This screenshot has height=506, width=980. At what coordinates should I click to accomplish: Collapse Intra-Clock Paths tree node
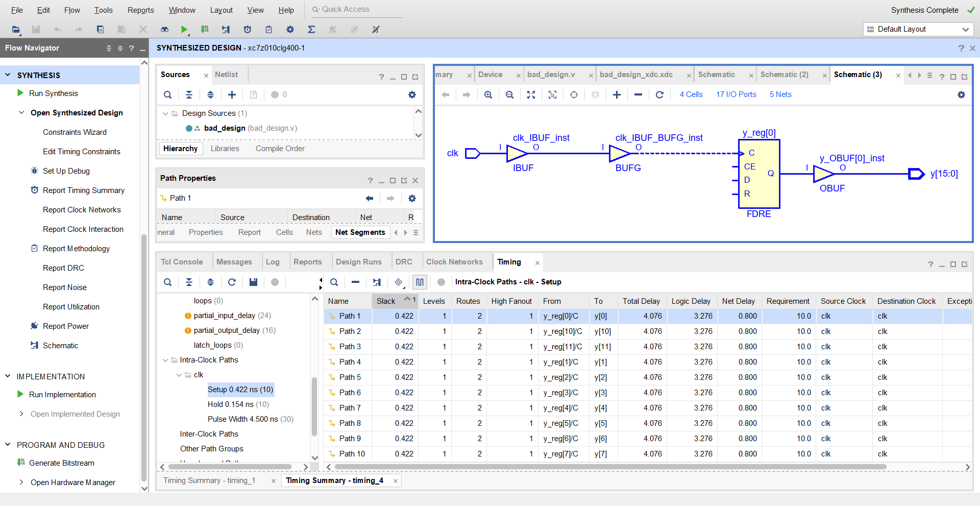[165, 360]
